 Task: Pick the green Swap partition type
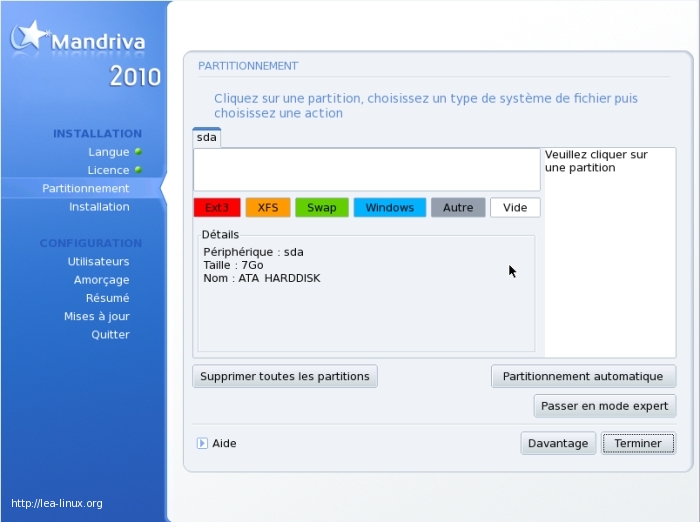(322, 208)
